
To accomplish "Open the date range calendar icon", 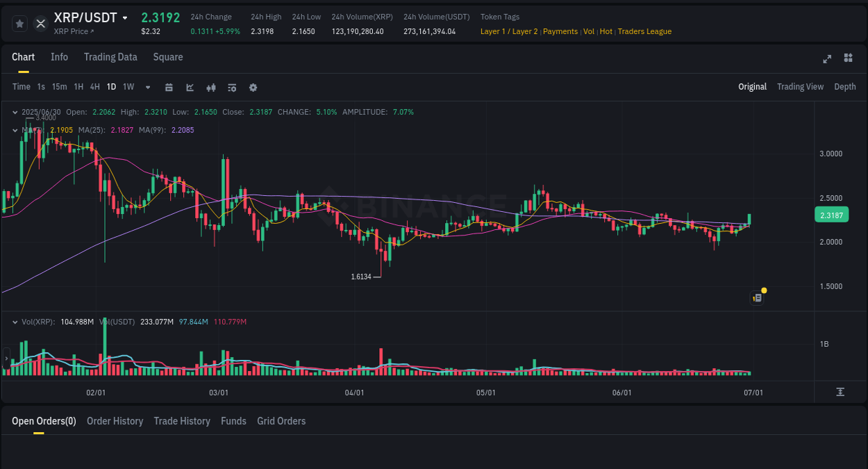I will coord(169,87).
